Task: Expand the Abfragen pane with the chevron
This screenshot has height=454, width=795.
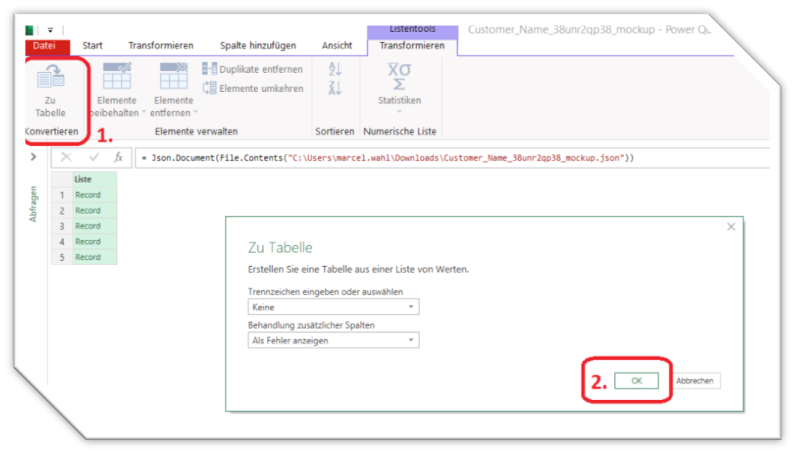Action: click(x=33, y=158)
